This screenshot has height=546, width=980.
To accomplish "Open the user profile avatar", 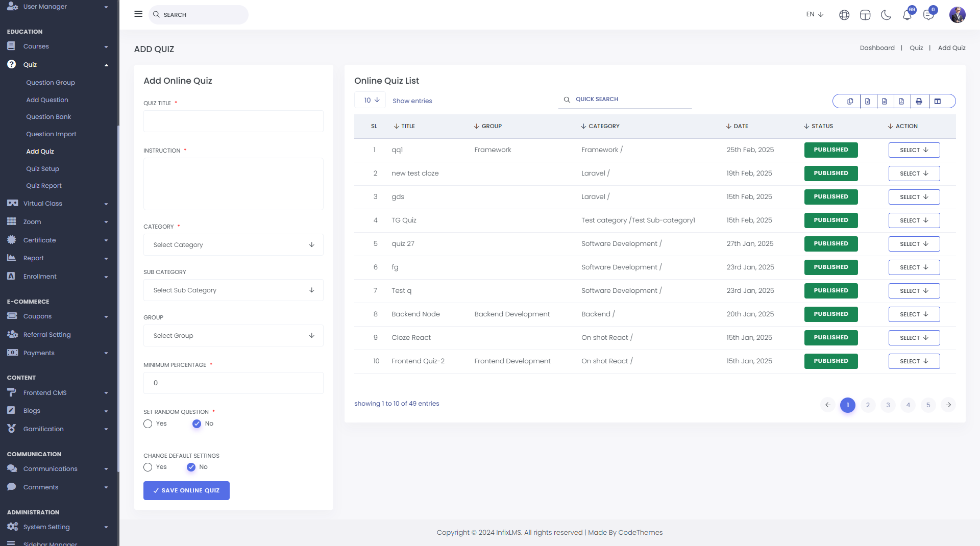I will 957,15.
